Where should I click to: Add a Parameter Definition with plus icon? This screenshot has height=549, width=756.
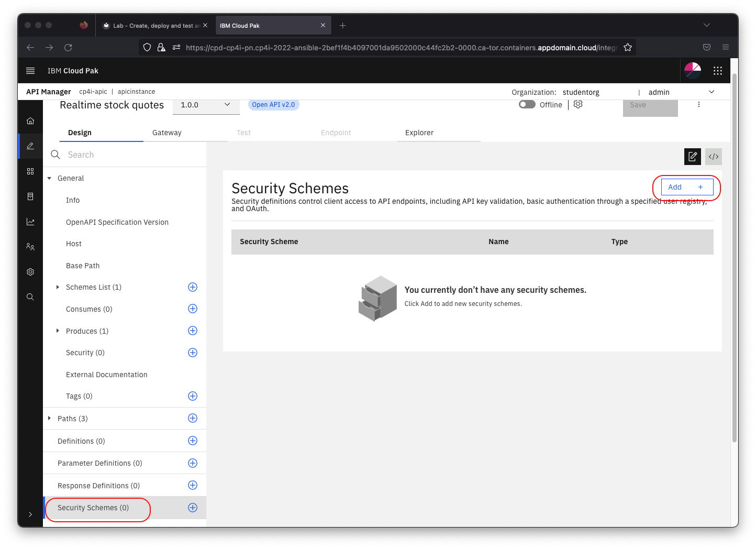pos(193,463)
